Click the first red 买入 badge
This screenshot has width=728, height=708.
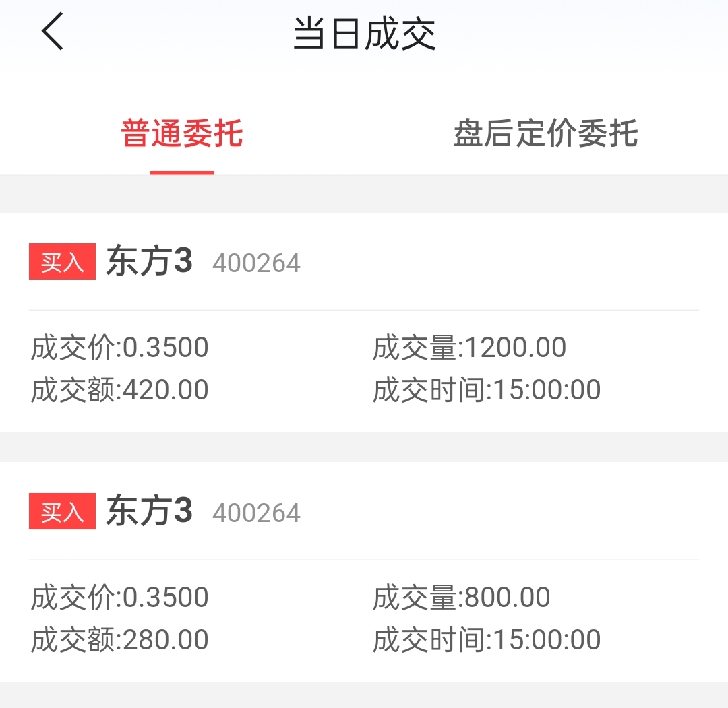(x=62, y=261)
